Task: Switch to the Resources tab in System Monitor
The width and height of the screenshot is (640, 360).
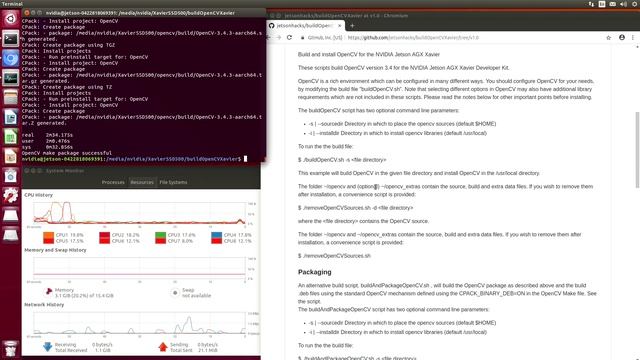Action: click(142, 182)
